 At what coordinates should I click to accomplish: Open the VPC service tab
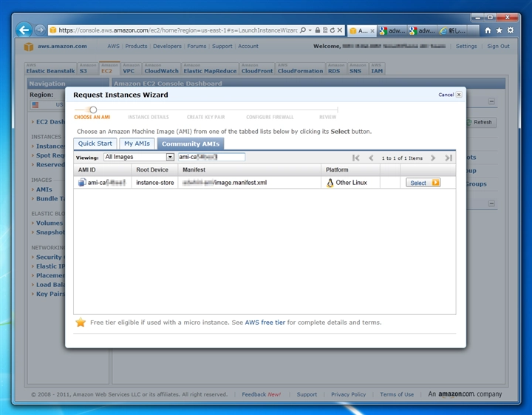(x=131, y=68)
